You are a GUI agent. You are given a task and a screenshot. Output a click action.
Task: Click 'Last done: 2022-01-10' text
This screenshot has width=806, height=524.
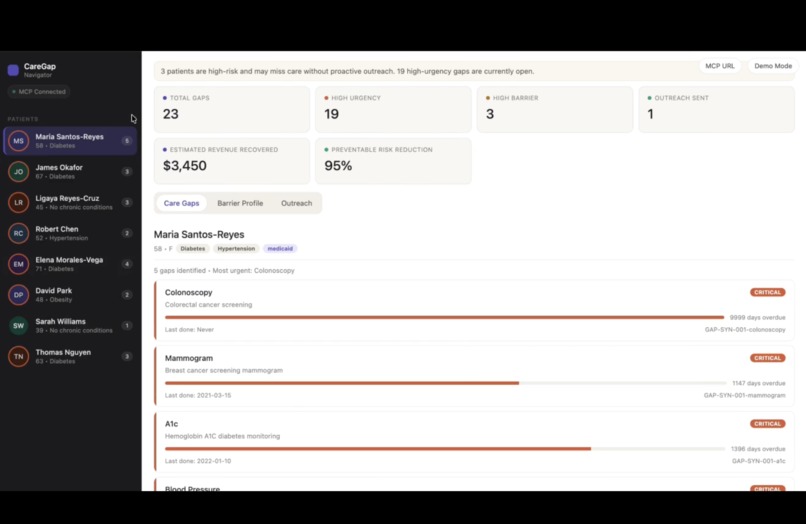tap(198, 461)
